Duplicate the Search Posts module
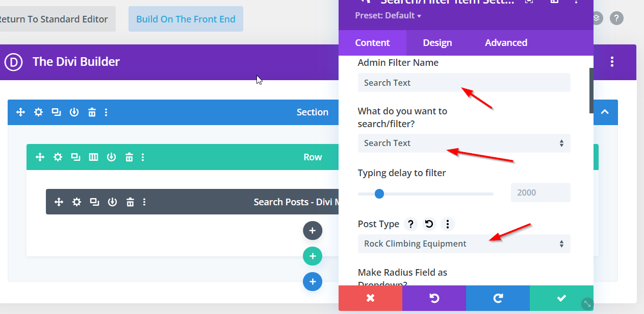644x314 pixels. 94,202
